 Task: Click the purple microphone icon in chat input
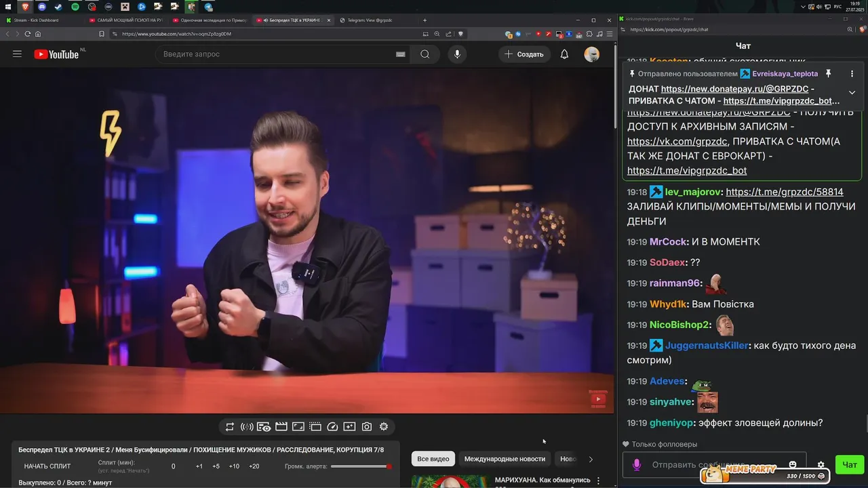[x=636, y=465]
